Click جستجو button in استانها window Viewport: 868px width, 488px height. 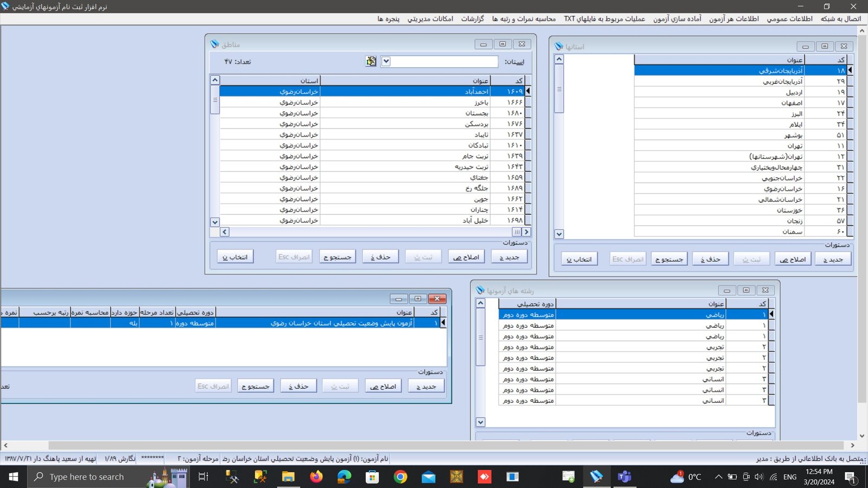coord(669,259)
